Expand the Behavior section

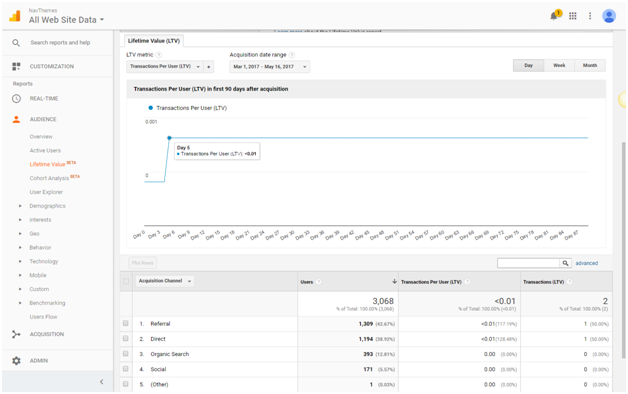(x=20, y=247)
